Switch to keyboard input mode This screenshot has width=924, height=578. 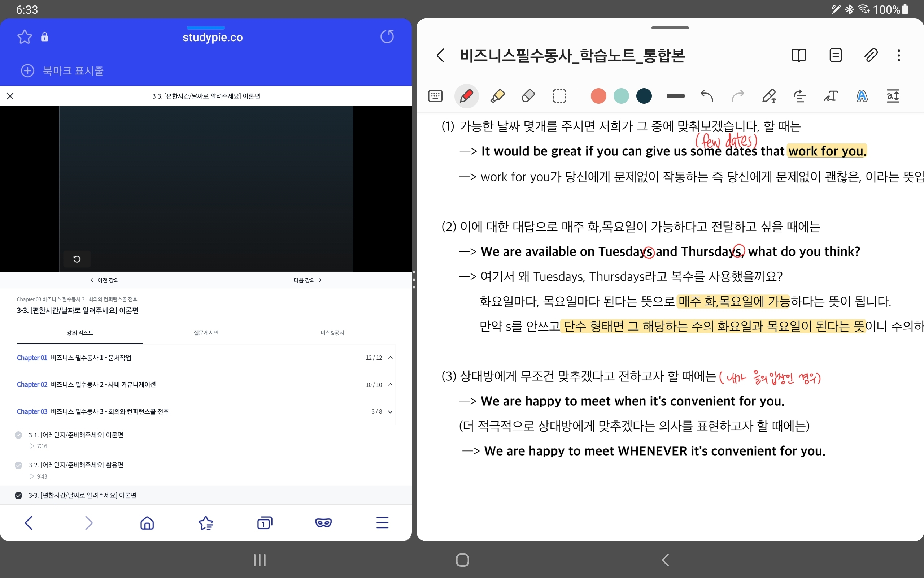[x=435, y=96]
